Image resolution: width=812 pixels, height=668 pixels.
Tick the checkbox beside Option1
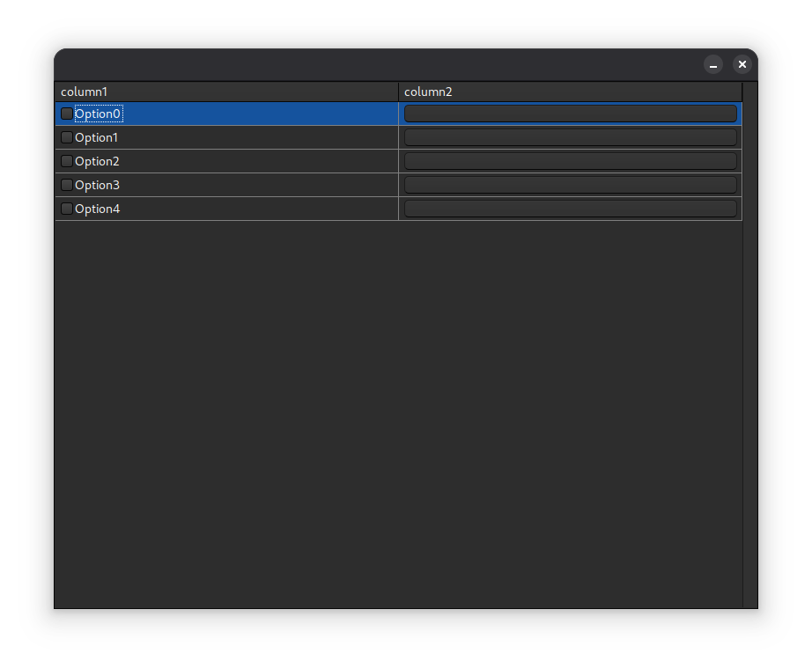tap(67, 137)
